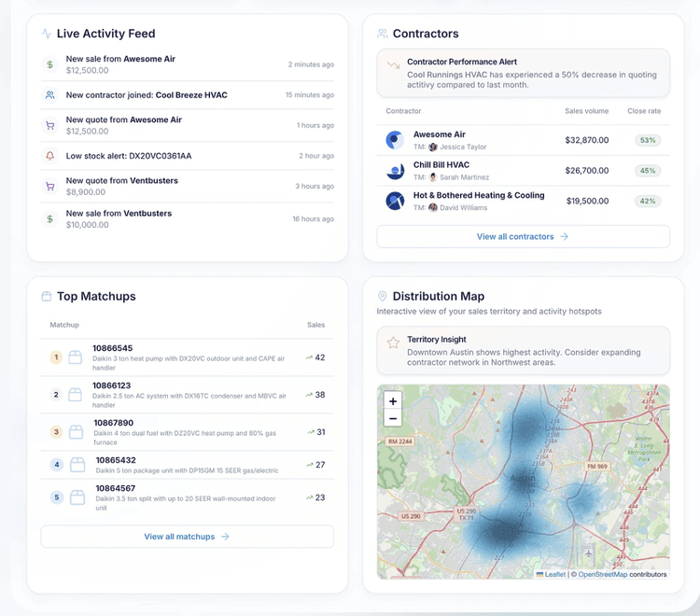Click the downward trend alert icon
700x616 pixels.
click(x=393, y=65)
